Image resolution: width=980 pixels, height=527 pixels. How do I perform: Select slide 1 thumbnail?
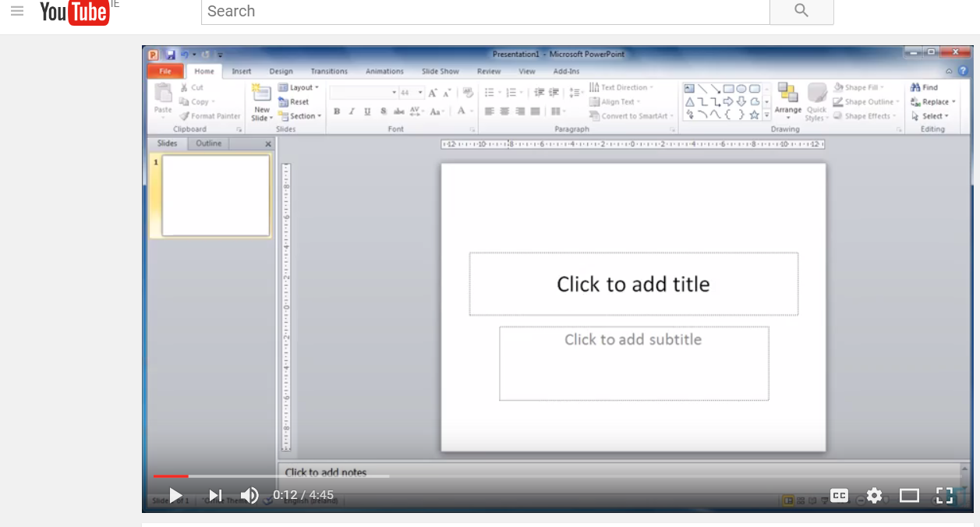pyautogui.click(x=215, y=196)
